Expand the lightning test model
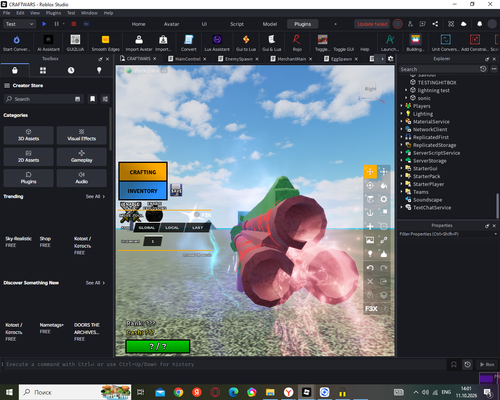The width and height of the screenshot is (500, 400). [x=406, y=90]
